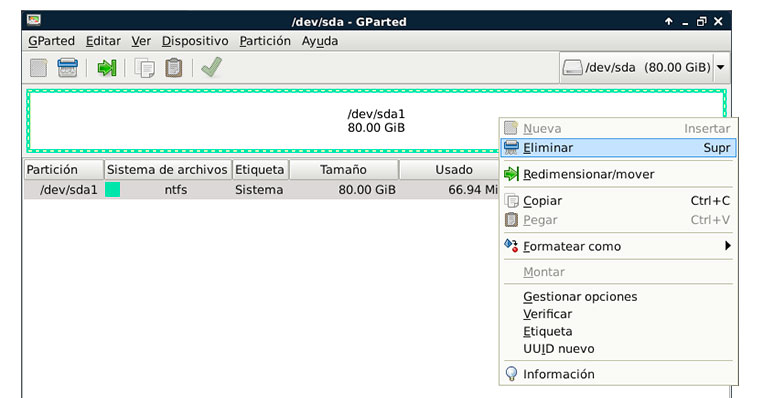
Task: Click the Partición column header
Action: click(63, 170)
